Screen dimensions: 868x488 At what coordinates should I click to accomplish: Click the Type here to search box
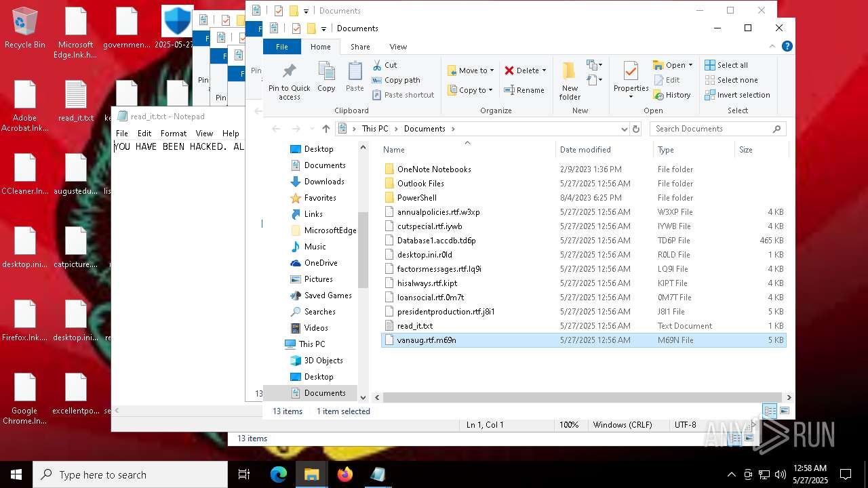(130, 474)
